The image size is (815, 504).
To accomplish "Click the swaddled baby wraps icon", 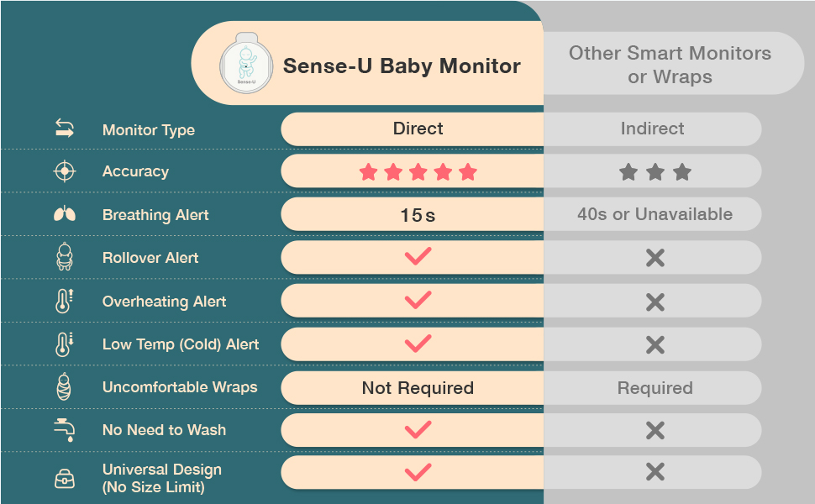I will tap(65, 387).
